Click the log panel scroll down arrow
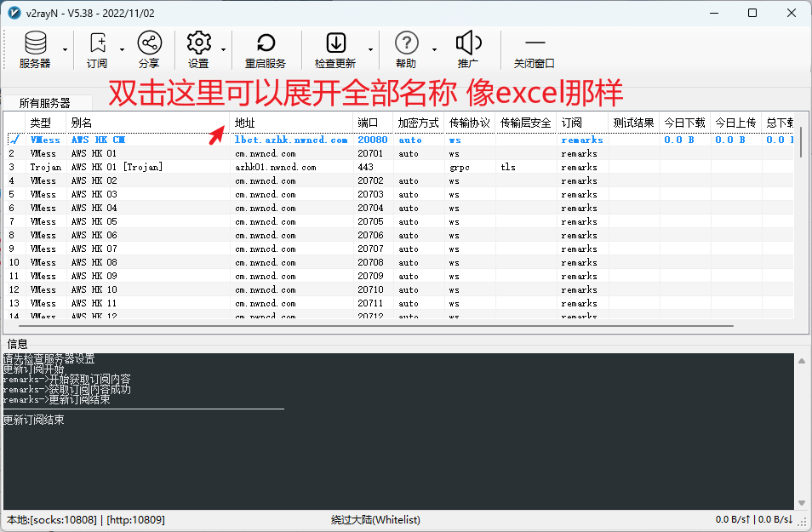This screenshot has width=812, height=532. [x=802, y=503]
